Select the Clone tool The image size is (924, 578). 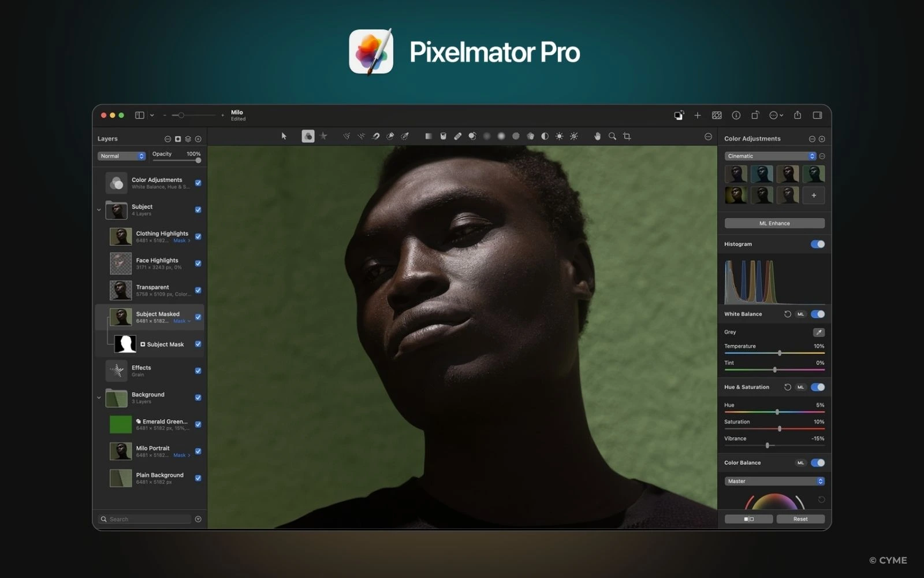pyautogui.click(x=472, y=136)
